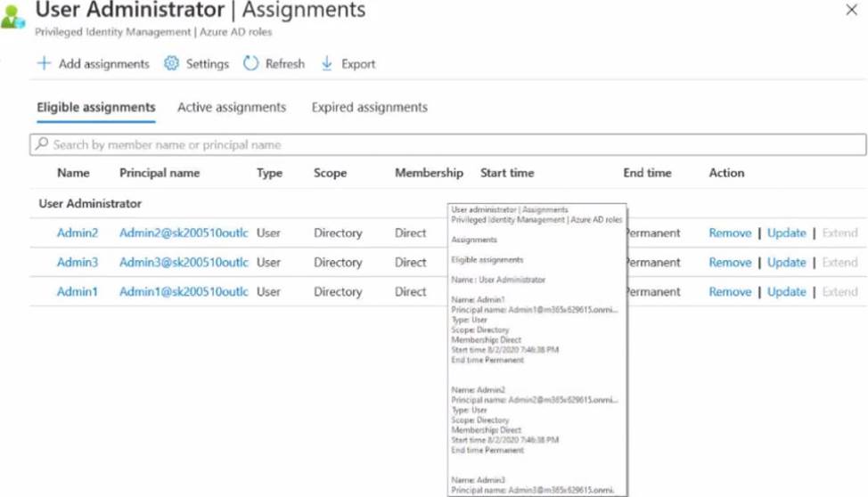Update the Admin3 assignment

(786, 263)
